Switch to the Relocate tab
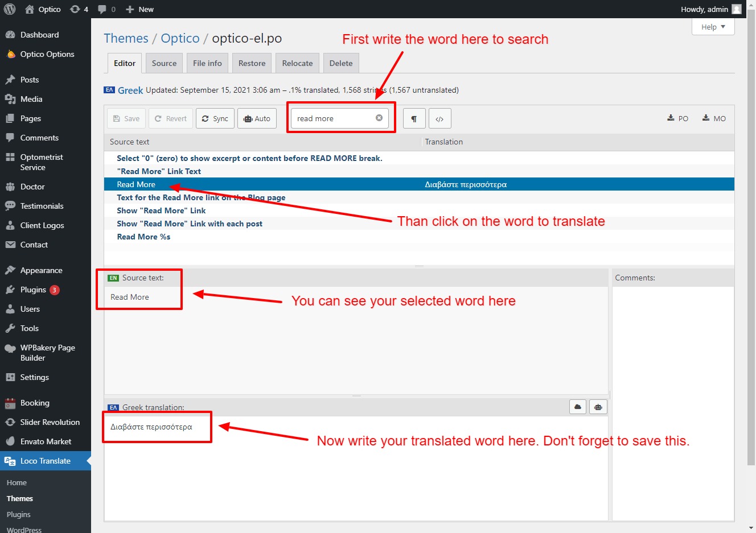The image size is (756, 533). point(297,63)
